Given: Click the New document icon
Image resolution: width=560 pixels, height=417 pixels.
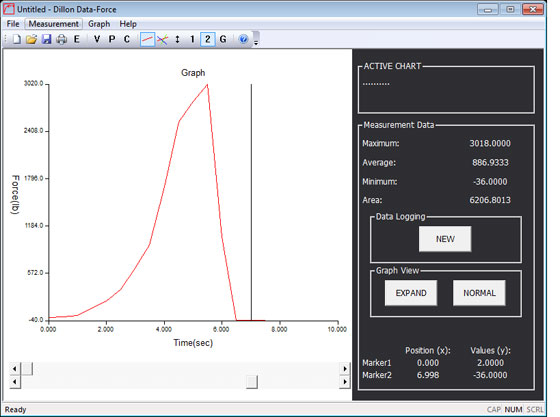Looking at the screenshot, I should (x=17, y=39).
